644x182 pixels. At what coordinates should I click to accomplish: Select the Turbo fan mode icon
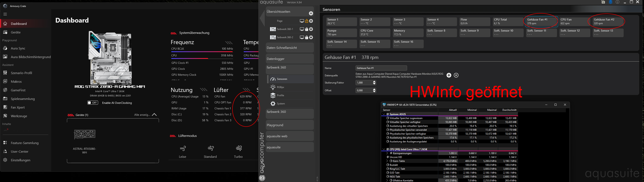pos(239,148)
